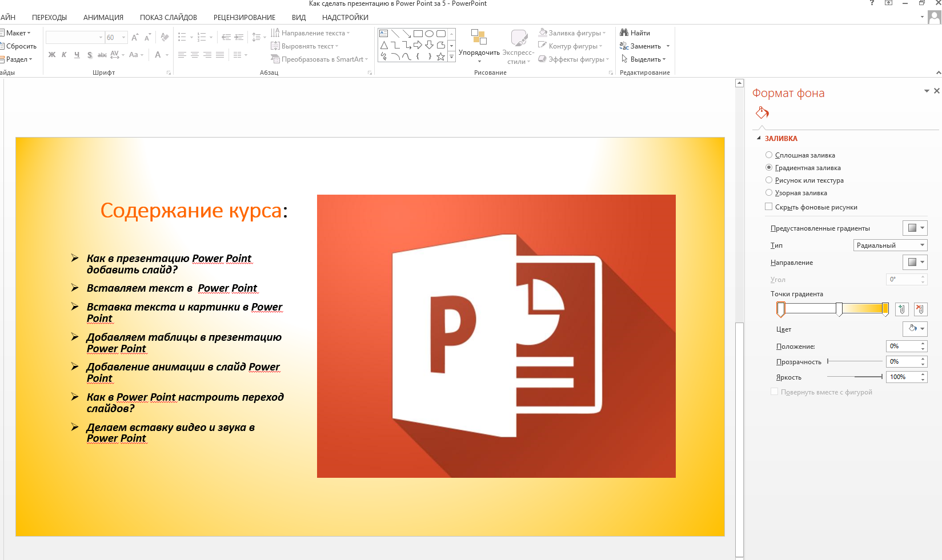Justify paragraph text
This screenshot has width=942, height=560.
[x=220, y=55]
